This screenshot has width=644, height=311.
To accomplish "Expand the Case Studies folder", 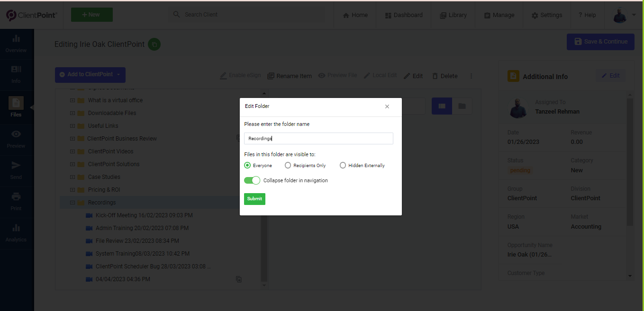I will (72, 177).
